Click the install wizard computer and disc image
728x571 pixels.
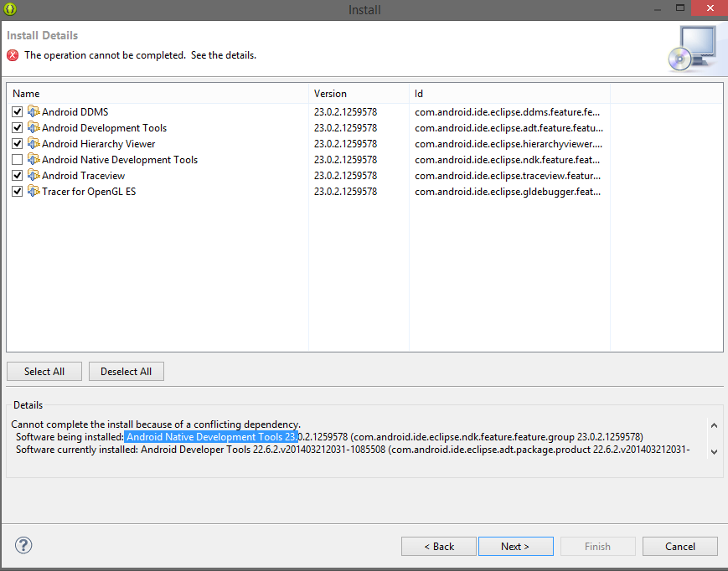[693, 49]
